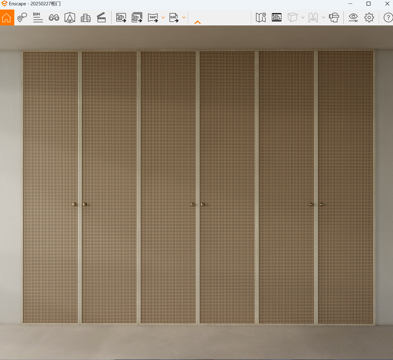
Task: Open general settings gear icon
Action: coord(369,17)
